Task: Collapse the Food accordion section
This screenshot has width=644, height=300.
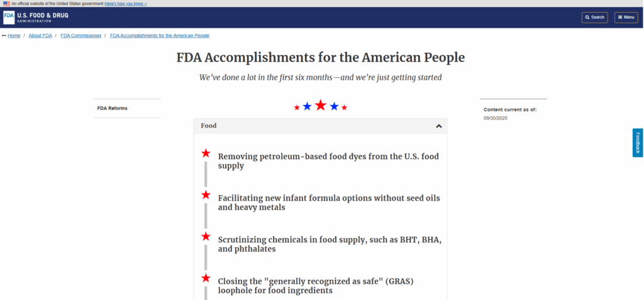Action: click(439, 126)
